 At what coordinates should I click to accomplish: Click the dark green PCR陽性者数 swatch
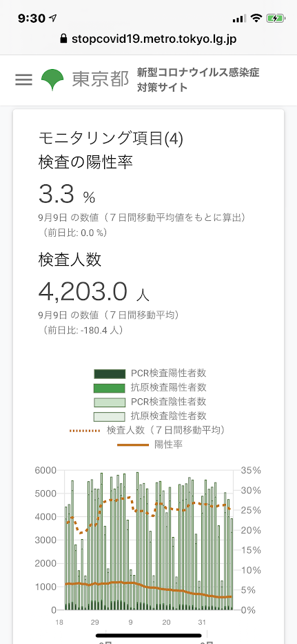point(109,373)
